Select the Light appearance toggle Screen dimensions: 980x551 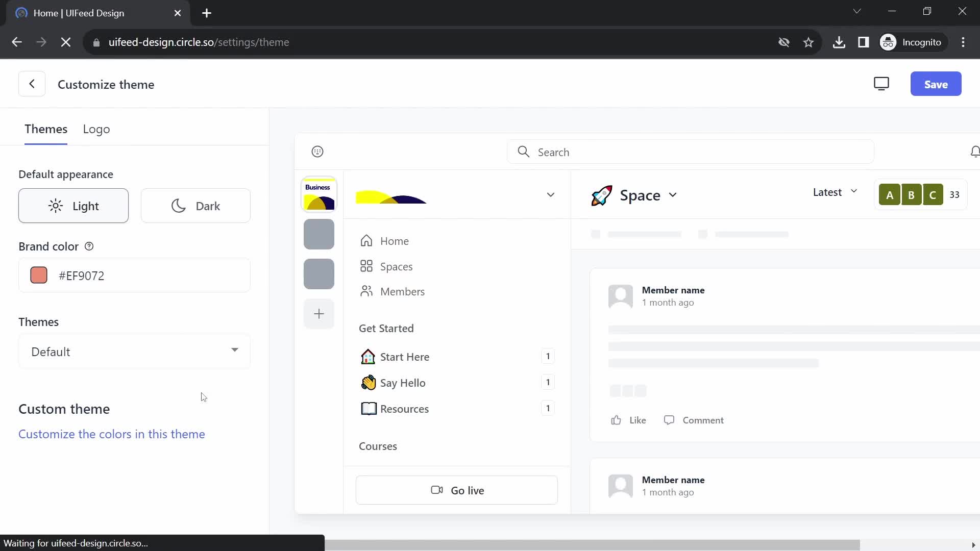pyautogui.click(x=73, y=206)
